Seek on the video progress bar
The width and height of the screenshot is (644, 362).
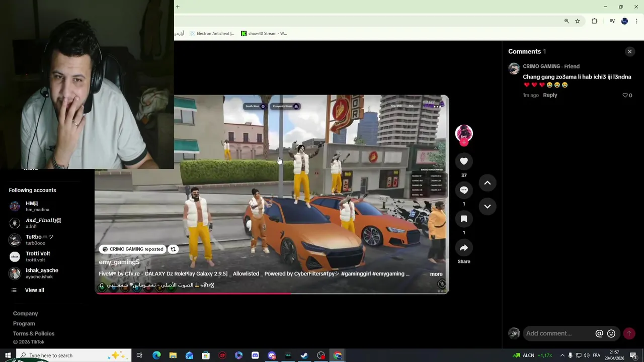click(272, 293)
